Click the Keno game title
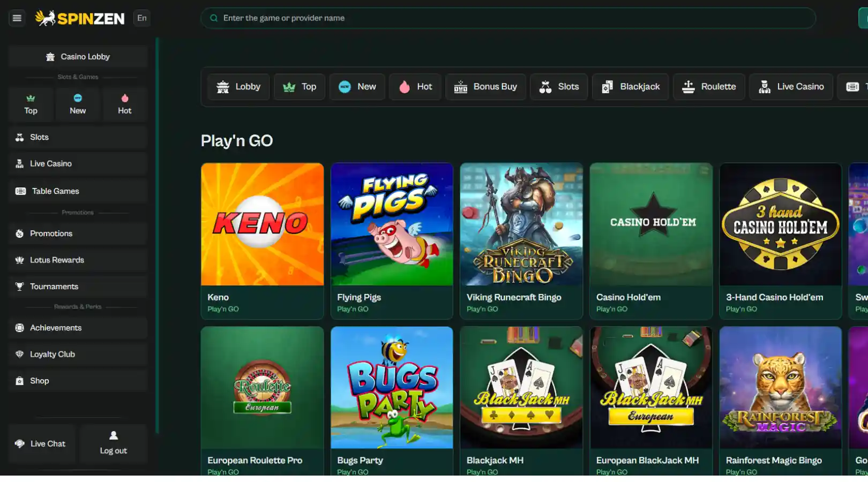This screenshot has width=868, height=482. 218,297
